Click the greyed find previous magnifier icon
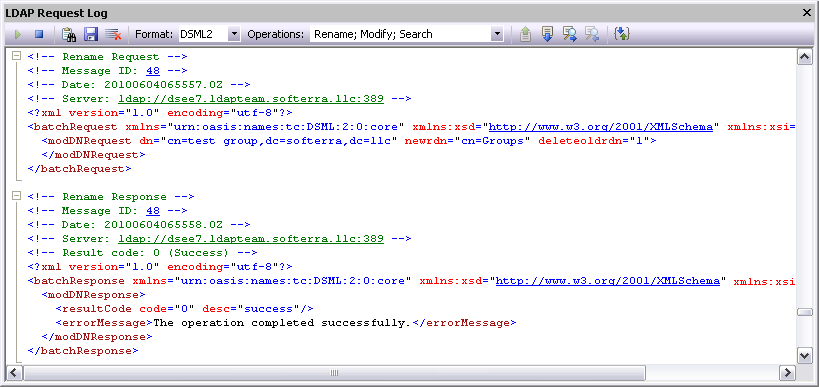 [591, 34]
